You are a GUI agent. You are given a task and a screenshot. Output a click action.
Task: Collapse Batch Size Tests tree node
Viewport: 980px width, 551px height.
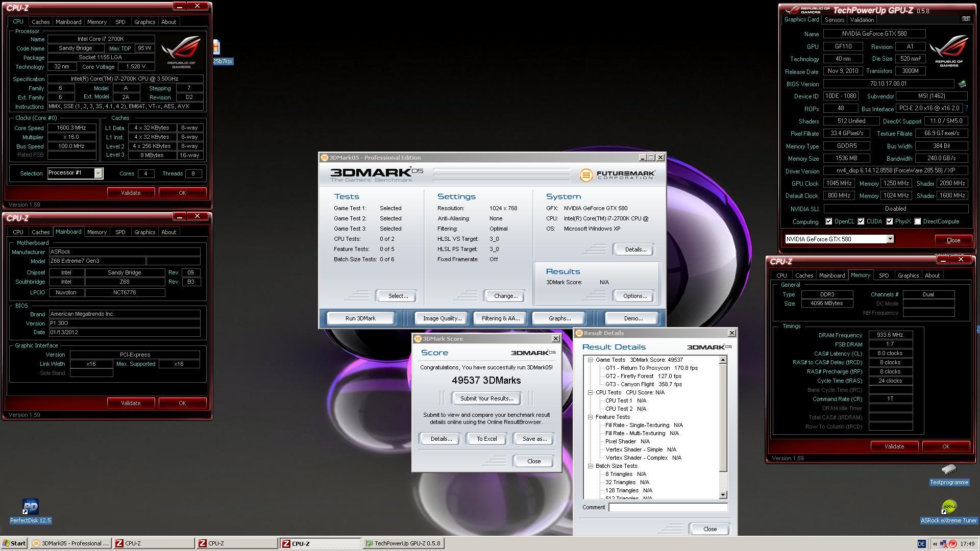click(x=591, y=466)
